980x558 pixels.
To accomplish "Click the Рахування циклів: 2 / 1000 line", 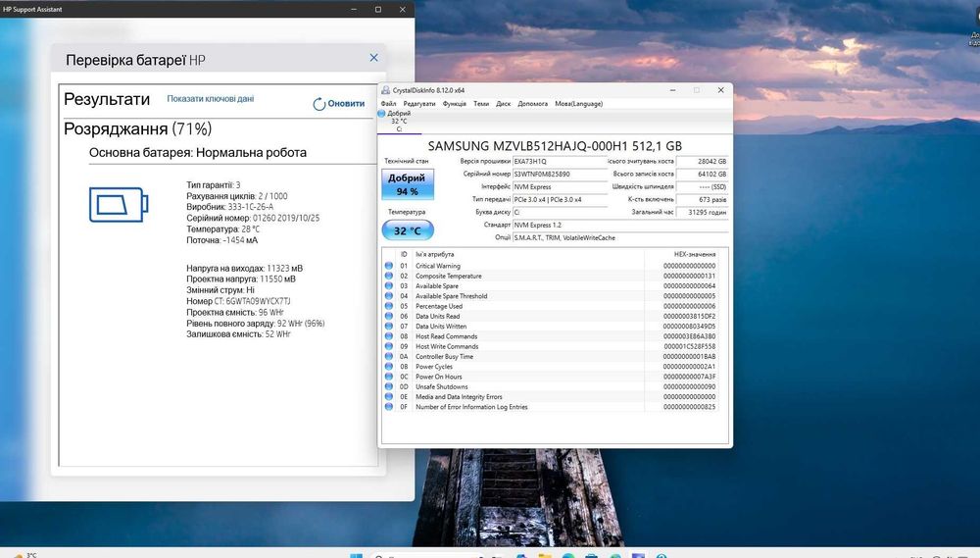I will coord(237,196).
